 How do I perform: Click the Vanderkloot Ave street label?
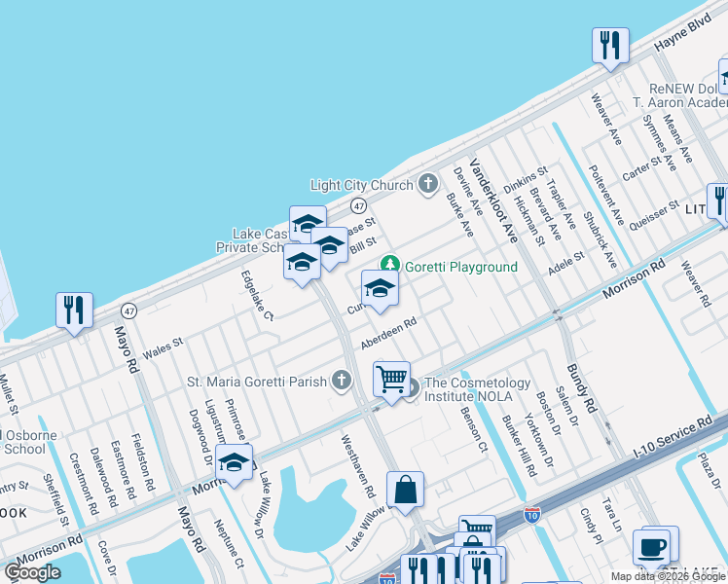(x=493, y=201)
